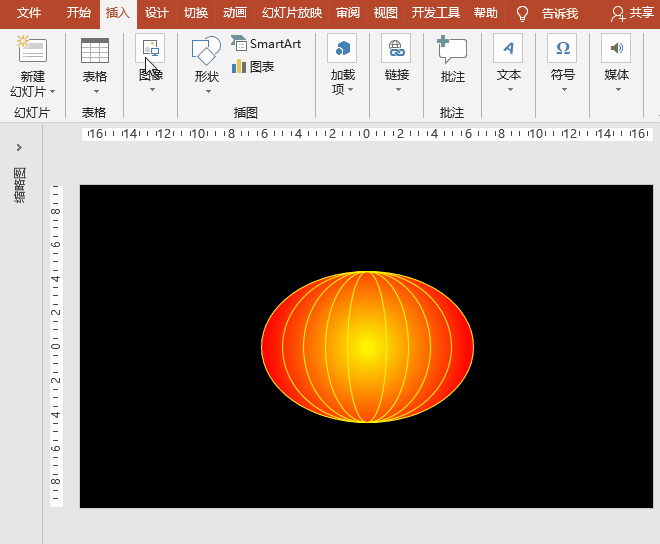Open the Help (帮助) tab
The image size is (660, 544).
[x=485, y=13]
